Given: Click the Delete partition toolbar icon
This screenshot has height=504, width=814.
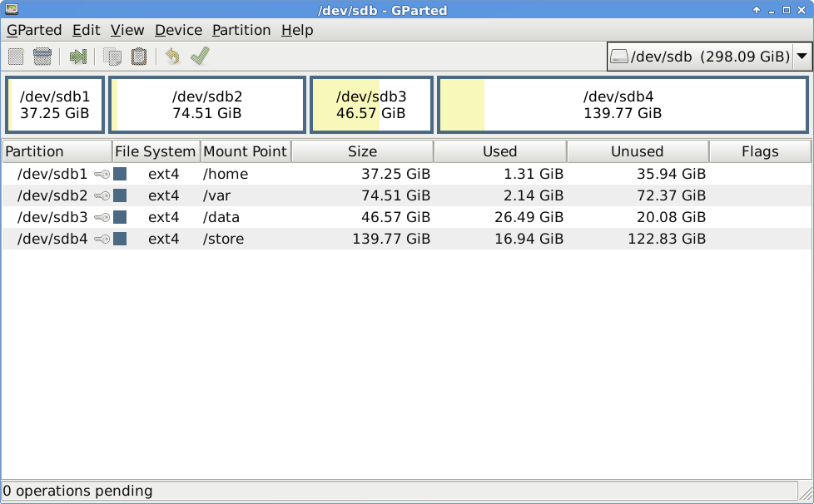Looking at the screenshot, I should [x=42, y=57].
